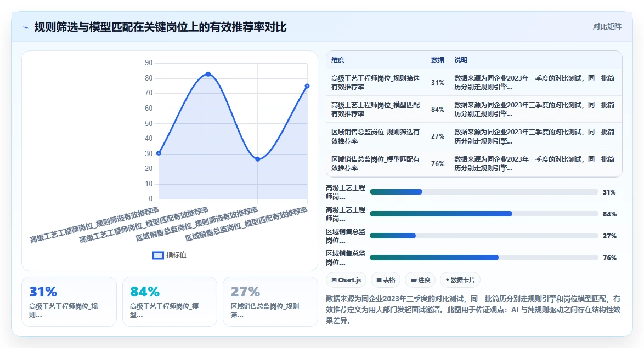The height and width of the screenshot is (348, 644).
Task: Select table cell 区域销售总监岗位_规则筛选有效推荐率
Action: 375,136
